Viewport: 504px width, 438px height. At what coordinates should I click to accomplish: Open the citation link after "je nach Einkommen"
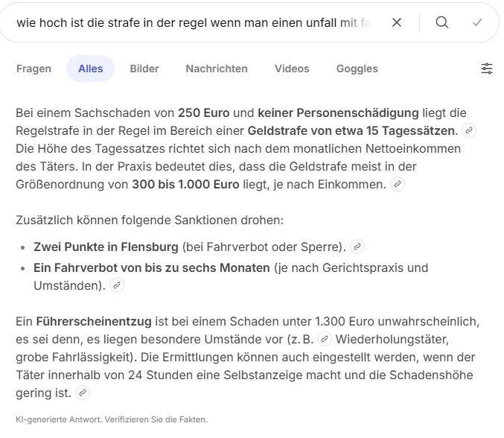(398, 183)
